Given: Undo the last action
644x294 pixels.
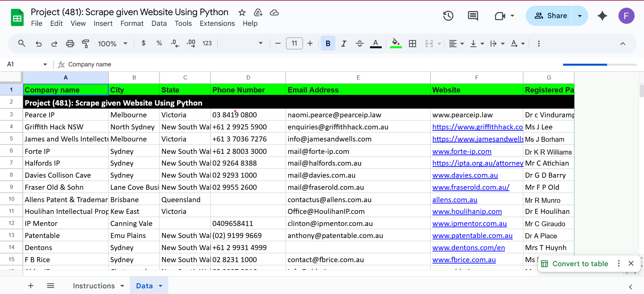Looking at the screenshot, I should [x=39, y=43].
